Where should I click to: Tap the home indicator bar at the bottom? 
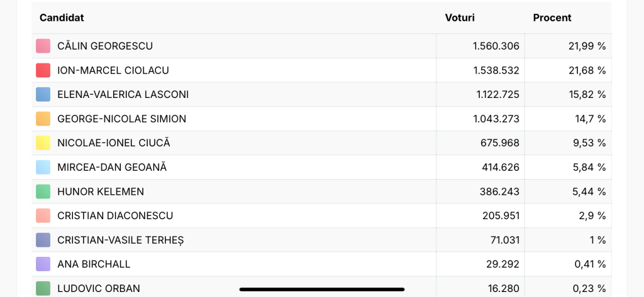tap(322, 289)
